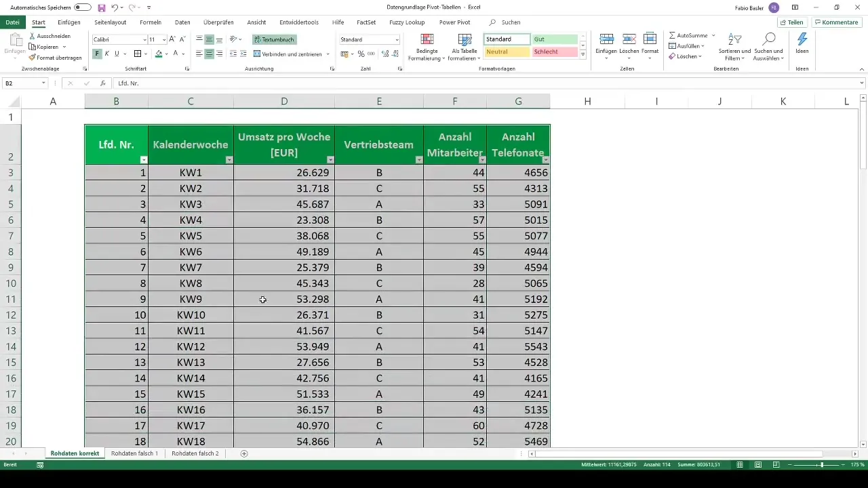This screenshot has height=488, width=868.
Task: Add a new sheet with plus button
Action: (244, 453)
